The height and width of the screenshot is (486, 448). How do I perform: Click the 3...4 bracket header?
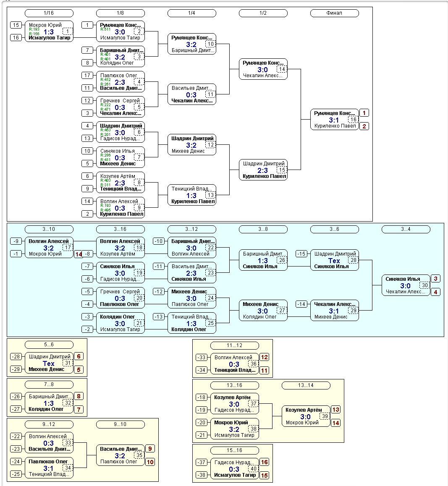point(406,230)
